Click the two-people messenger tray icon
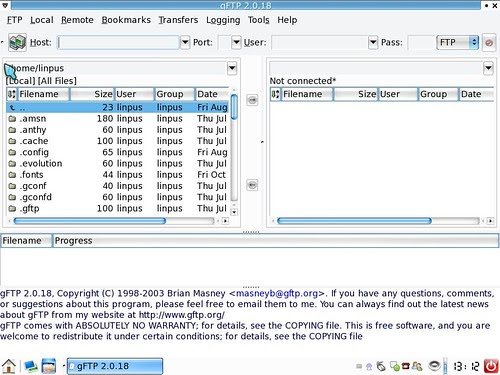 (417, 366)
